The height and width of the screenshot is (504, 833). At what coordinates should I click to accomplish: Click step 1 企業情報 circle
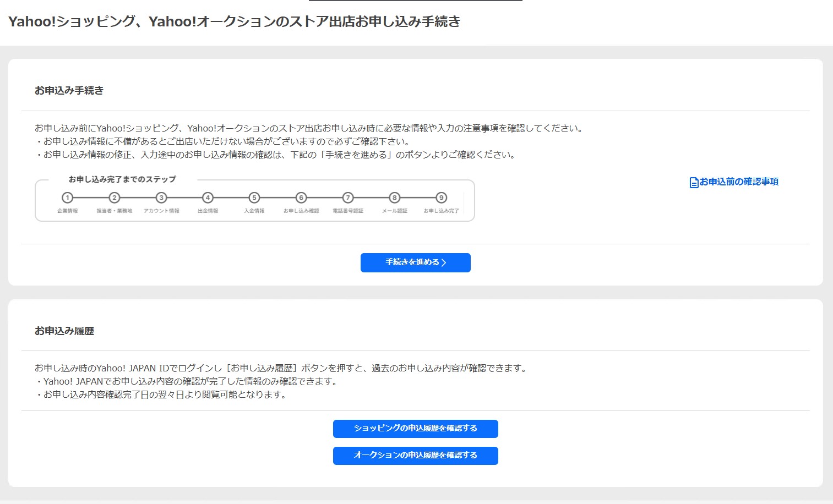68,198
